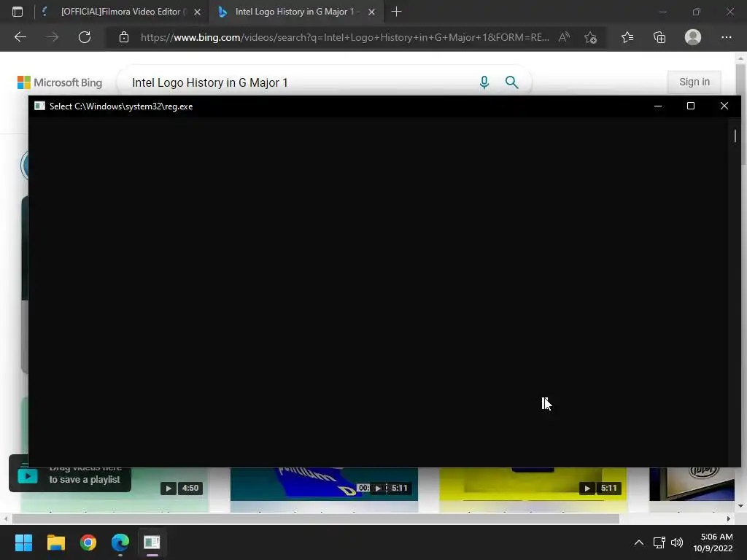This screenshot has width=747, height=560.
Task: Open the blue 5:11 video thumbnail
Action: (324, 484)
